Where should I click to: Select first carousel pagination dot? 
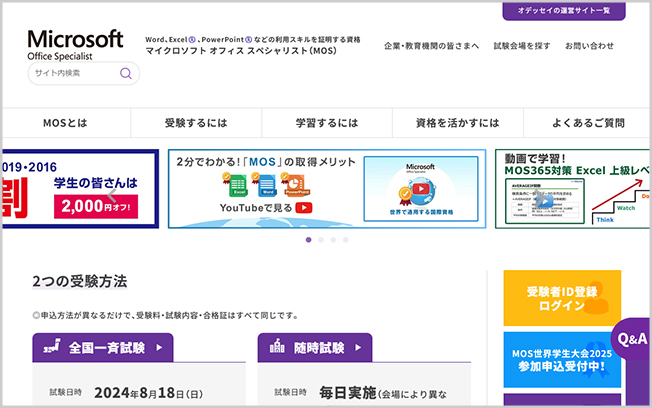click(309, 240)
